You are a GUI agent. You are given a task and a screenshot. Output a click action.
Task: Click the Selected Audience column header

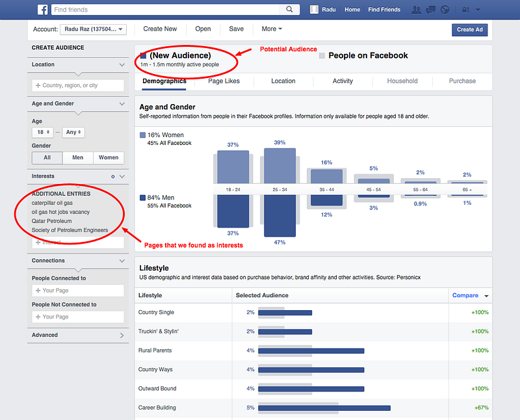(262, 295)
